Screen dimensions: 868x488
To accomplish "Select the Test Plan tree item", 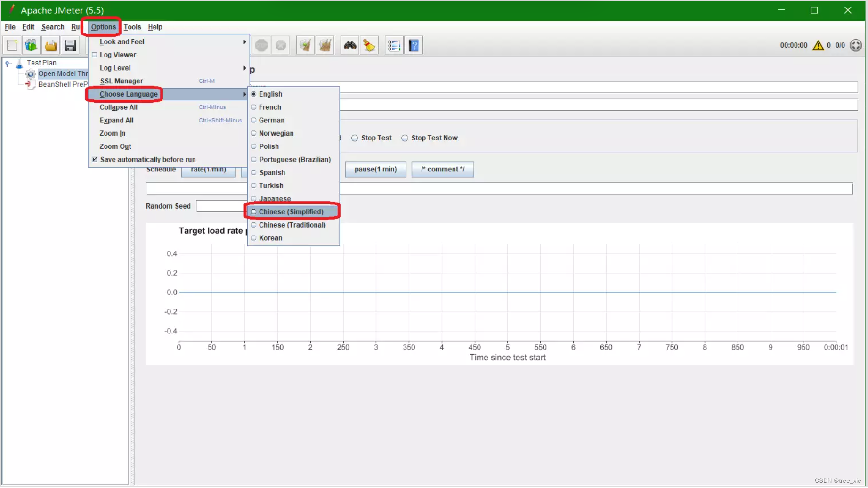I will tap(41, 63).
